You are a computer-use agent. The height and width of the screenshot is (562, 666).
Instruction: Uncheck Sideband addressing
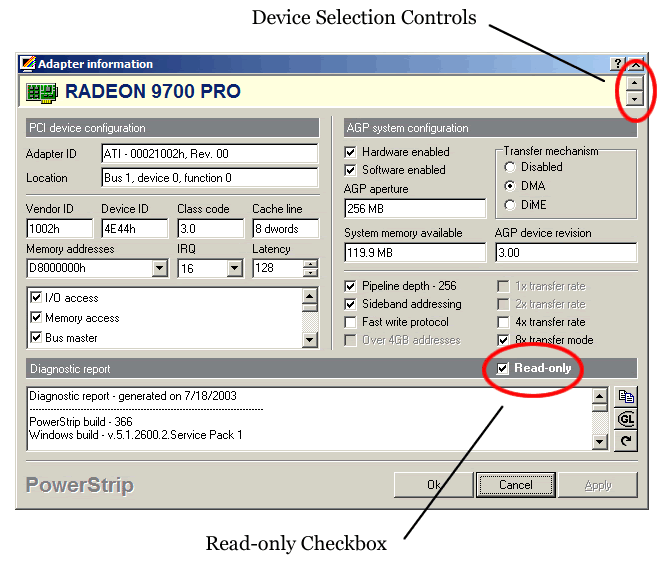tap(350, 304)
